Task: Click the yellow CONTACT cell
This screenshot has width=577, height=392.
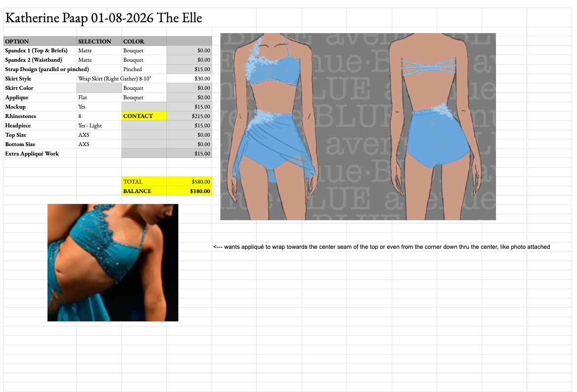Action: (144, 116)
